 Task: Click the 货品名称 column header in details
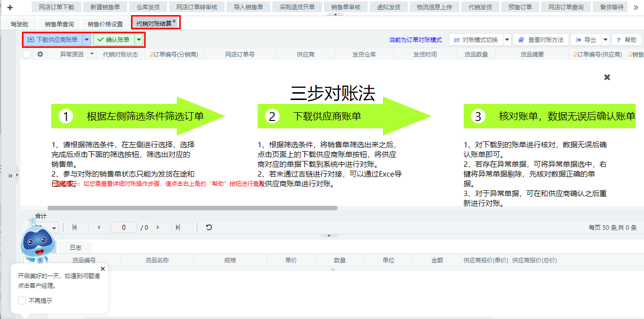(157, 260)
